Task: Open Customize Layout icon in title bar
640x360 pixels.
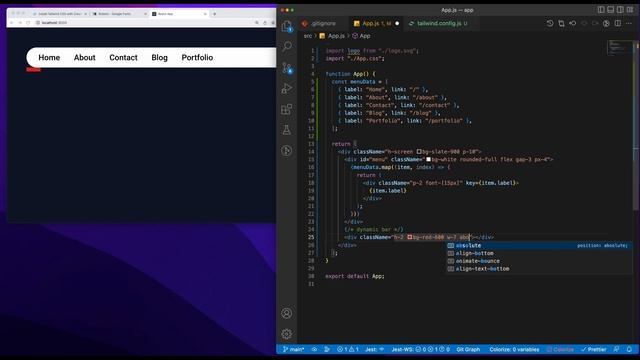Action: point(630,10)
